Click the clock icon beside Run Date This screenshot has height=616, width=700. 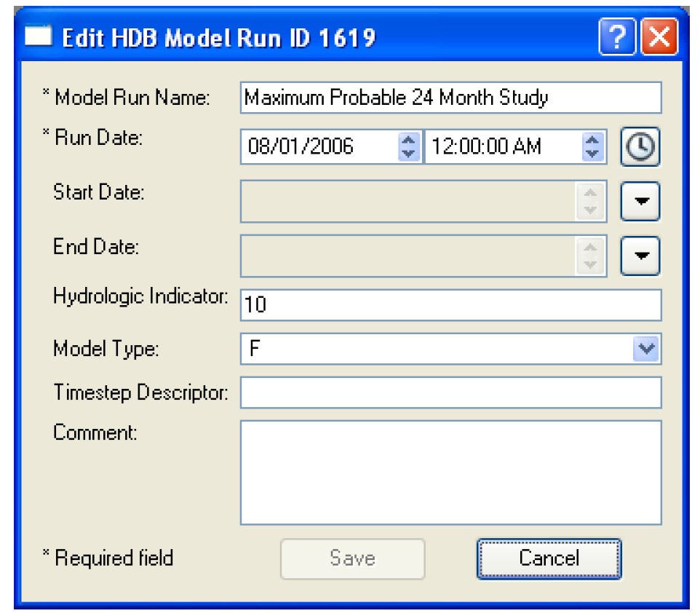640,148
